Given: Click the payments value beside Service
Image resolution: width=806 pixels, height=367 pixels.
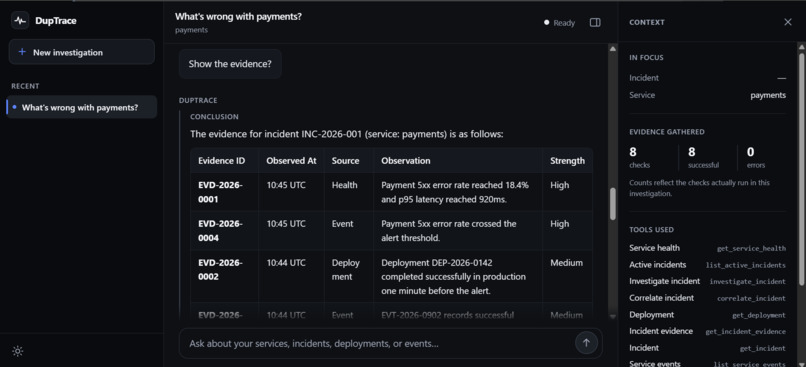Looking at the screenshot, I should coord(768,95).
